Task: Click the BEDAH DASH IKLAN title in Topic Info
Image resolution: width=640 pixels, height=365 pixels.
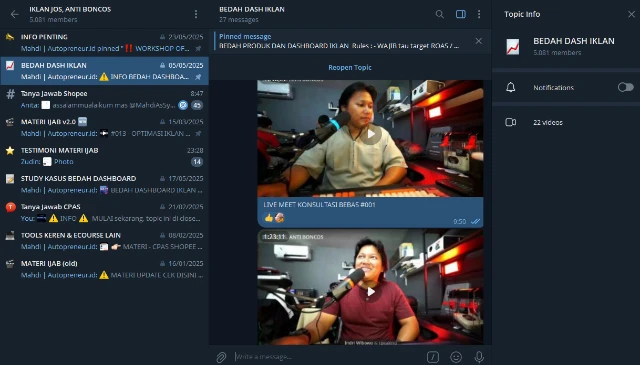Action: [x=573, y=41]
